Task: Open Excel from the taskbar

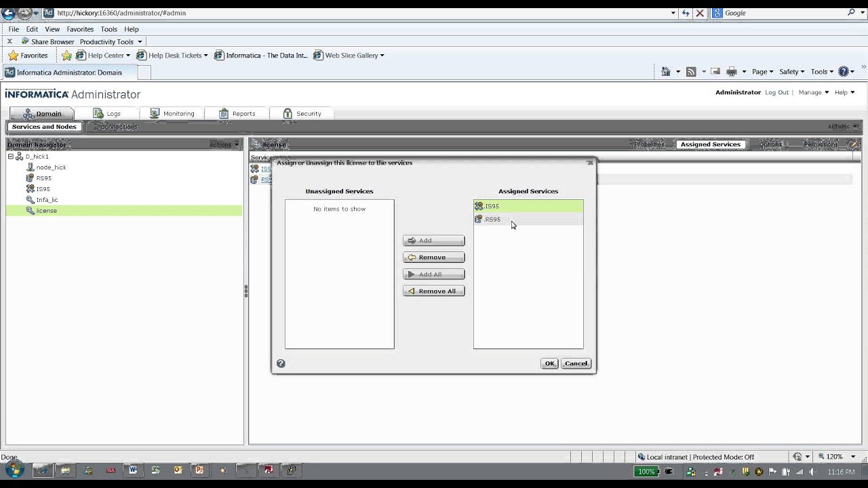Action: click(155, 470)
